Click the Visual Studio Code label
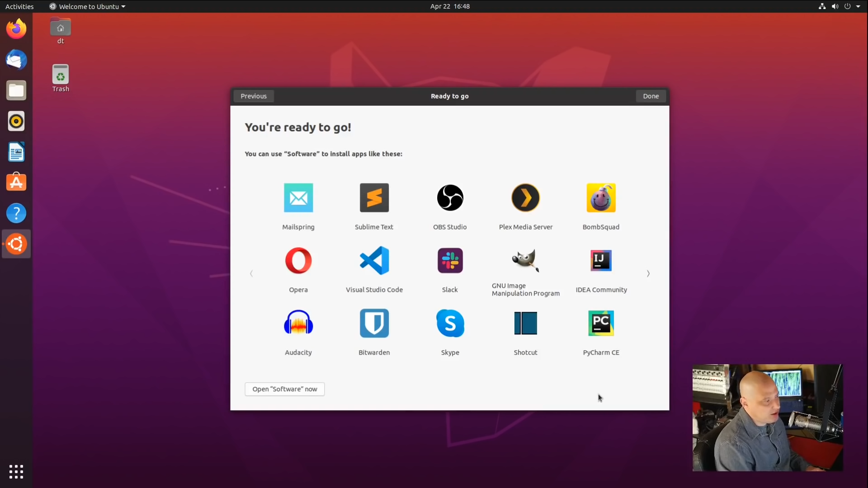Image resolution: width=868 pixels, height=488 pixels. coord(374,290)
